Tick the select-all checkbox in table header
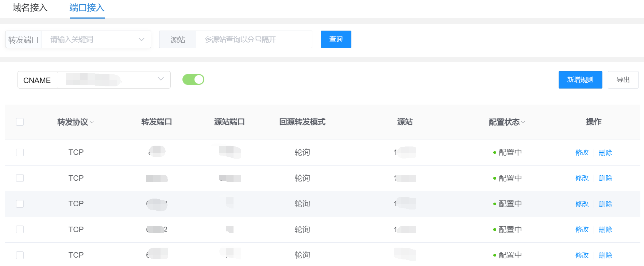This screenshot has width=644, height=266. point(20,122)
